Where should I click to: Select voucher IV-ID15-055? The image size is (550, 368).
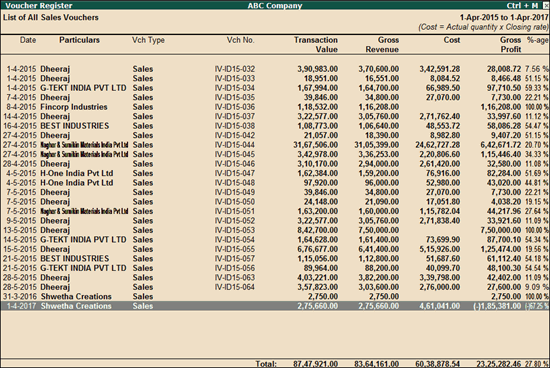pos(235,249)
